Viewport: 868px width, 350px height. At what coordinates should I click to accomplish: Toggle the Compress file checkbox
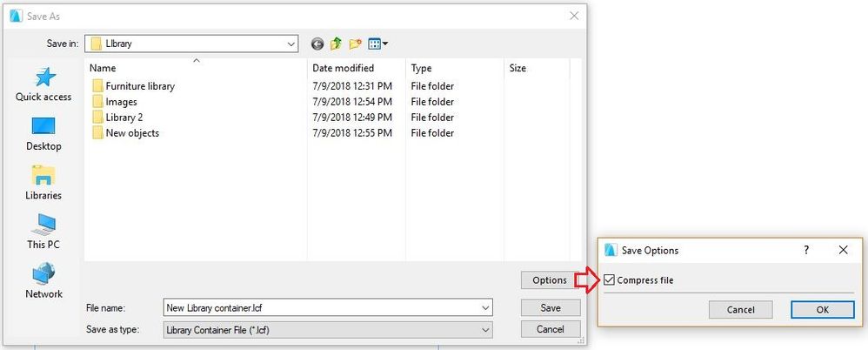click(609, 280)
